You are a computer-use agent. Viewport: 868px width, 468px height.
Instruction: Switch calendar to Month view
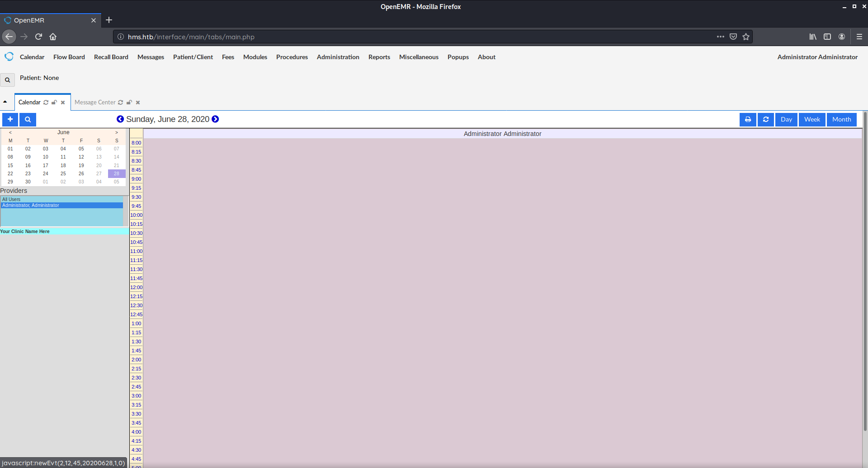(841, 119)
